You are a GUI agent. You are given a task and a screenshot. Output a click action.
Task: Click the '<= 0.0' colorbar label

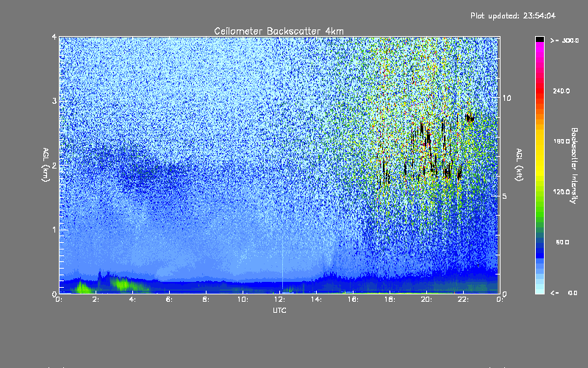tap(564, 293)
